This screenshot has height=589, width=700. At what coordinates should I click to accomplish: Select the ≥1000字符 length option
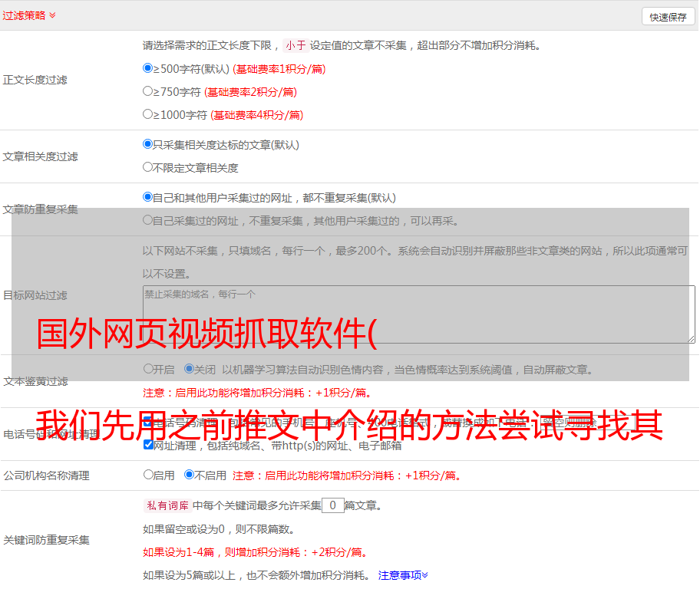[148, 114]
